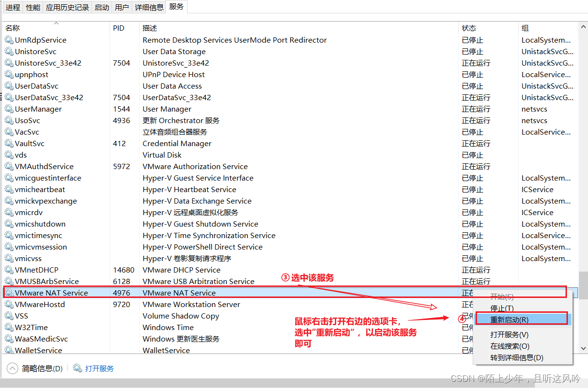This screenshot has height=388, width=588.
Task: Sort by the 名称 column header
Action: [x=56, y=28]
